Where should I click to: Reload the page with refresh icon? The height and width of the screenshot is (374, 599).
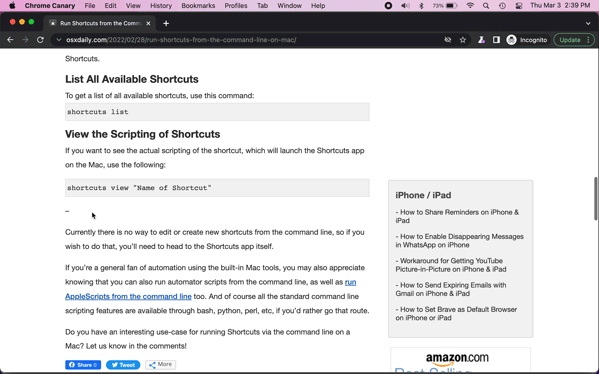click(40, 40)
